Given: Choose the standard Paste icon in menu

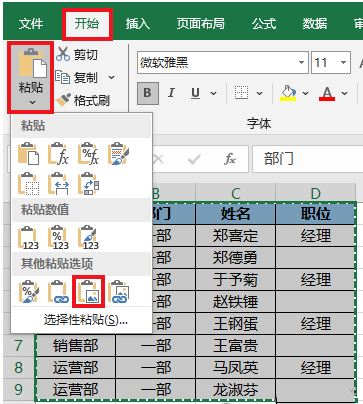Looking at the screenshot, I should [x=28, y=154].
